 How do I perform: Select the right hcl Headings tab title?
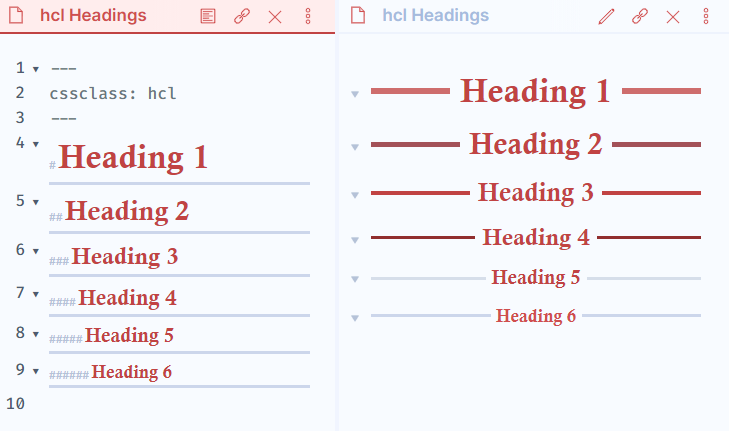(x=435, y=16)
